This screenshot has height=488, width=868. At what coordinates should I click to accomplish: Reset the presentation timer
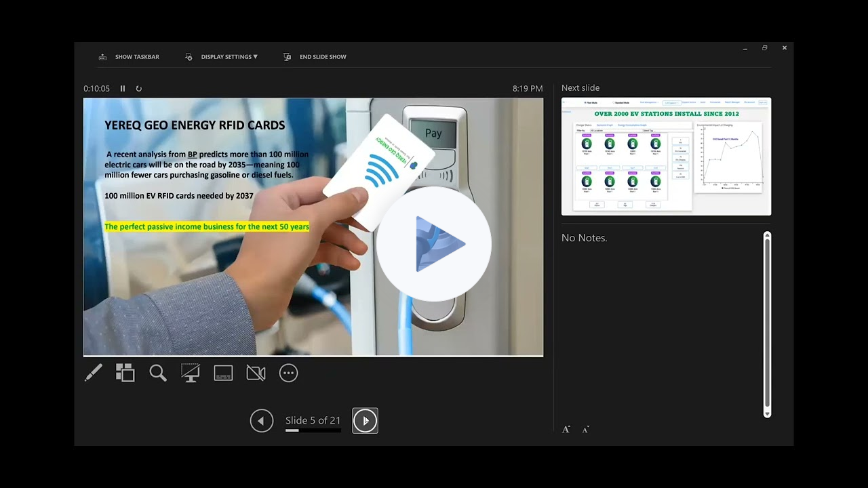(x=139, y=89)
